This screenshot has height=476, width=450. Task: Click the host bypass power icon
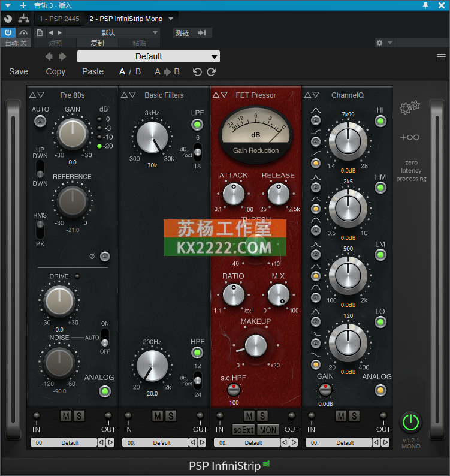(8, 32)
